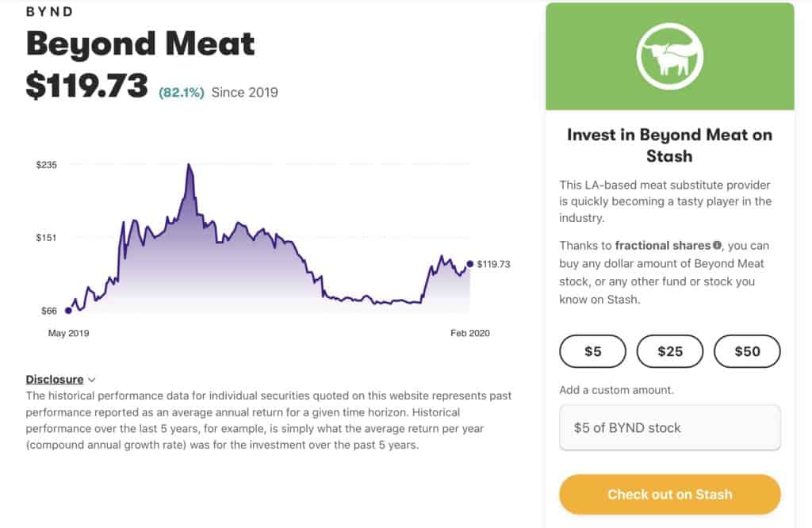The width and height of the screenshot is (812, 528).
Task: Expand the Disclosure chevron arrow
Action: tap(92, 380)
